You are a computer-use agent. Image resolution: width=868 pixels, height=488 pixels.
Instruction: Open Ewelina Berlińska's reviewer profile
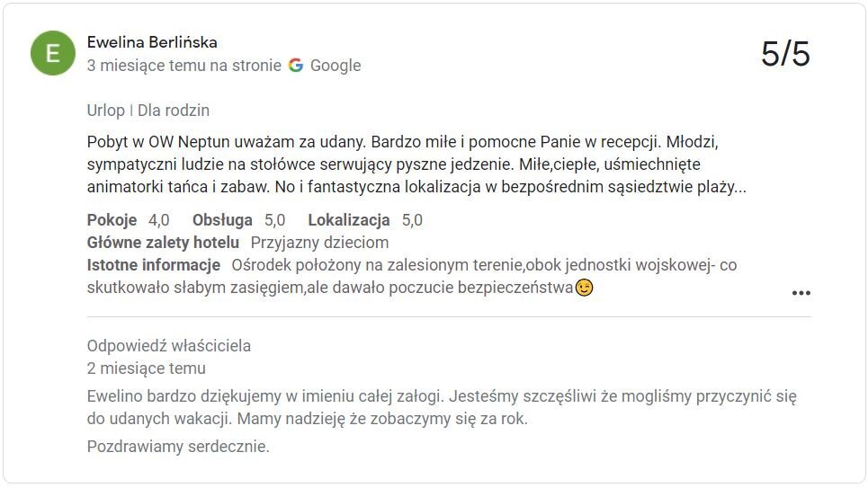[152, 42]
